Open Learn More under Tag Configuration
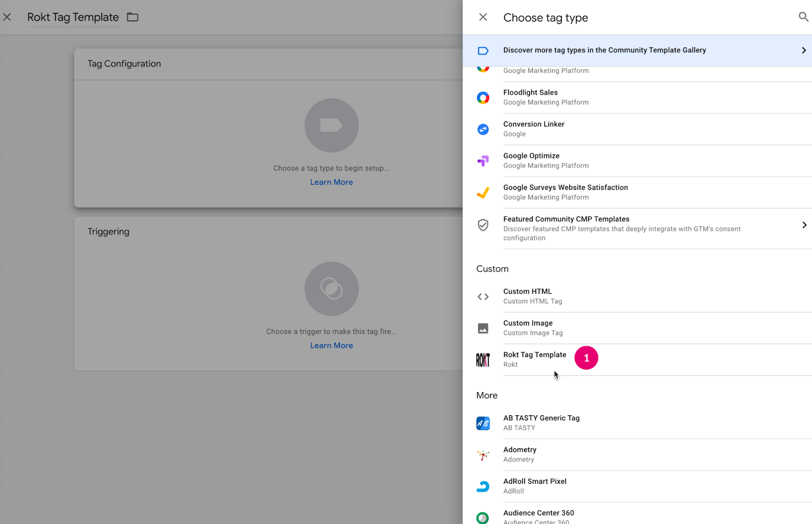 (x=331, y=182)
